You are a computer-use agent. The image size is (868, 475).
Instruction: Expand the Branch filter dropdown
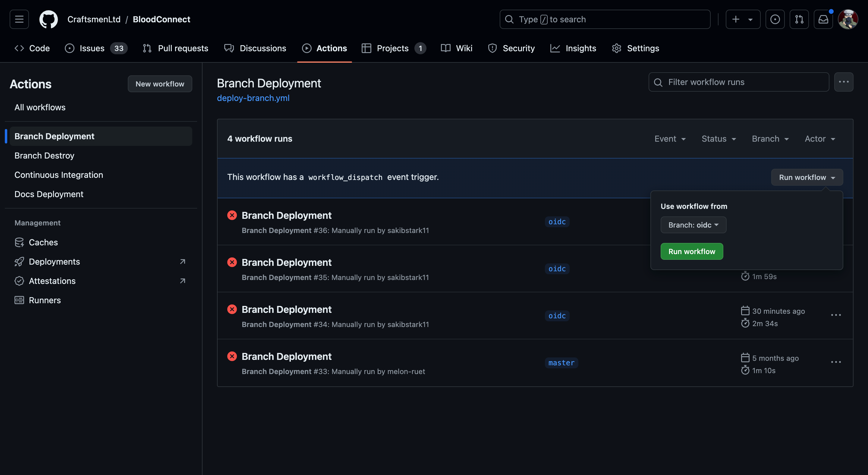coord(770,139)
